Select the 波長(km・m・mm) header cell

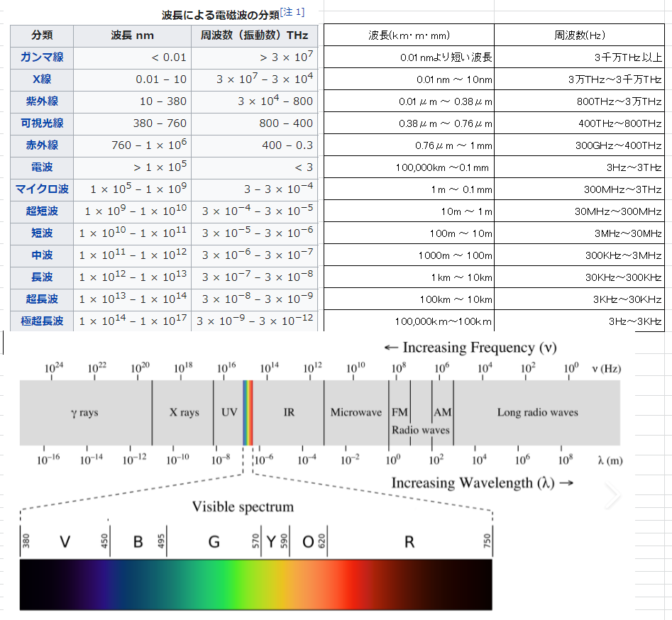[409, 35]
